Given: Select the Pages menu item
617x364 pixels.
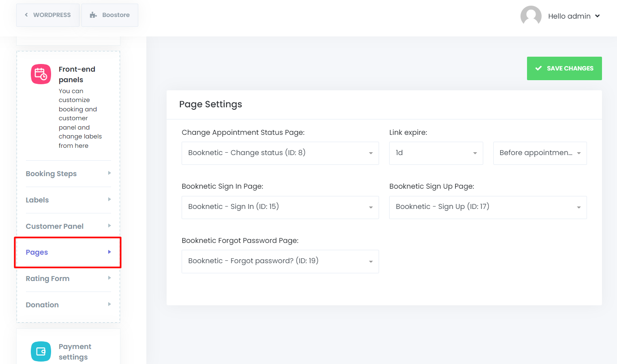Looking at the screenshot, I should pyautogui.click(x=37, y=252).
